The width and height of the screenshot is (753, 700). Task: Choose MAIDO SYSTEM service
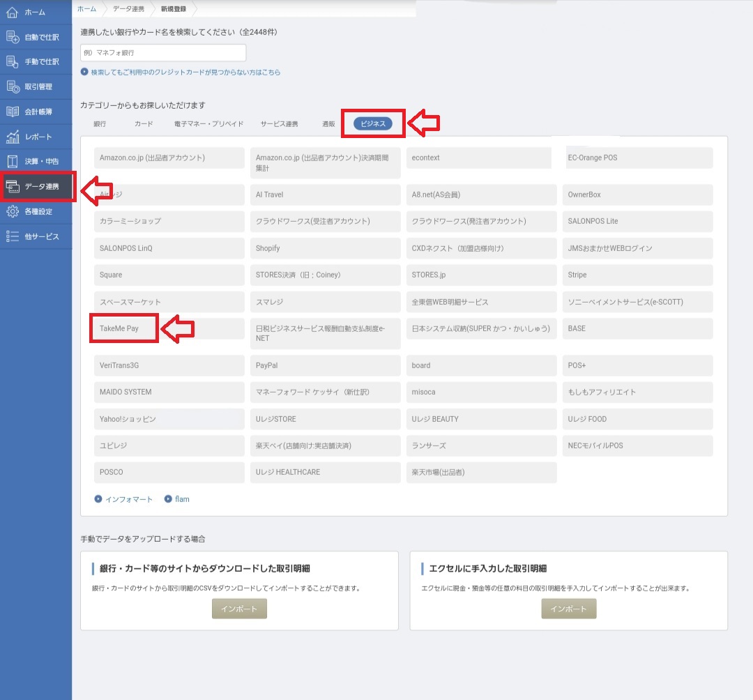tap(169, 393)
